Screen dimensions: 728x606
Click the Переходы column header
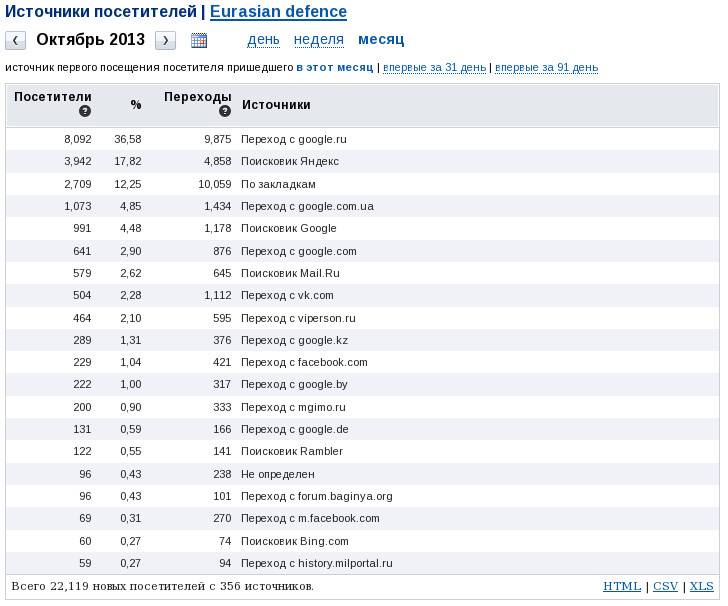tap(198, 97)
